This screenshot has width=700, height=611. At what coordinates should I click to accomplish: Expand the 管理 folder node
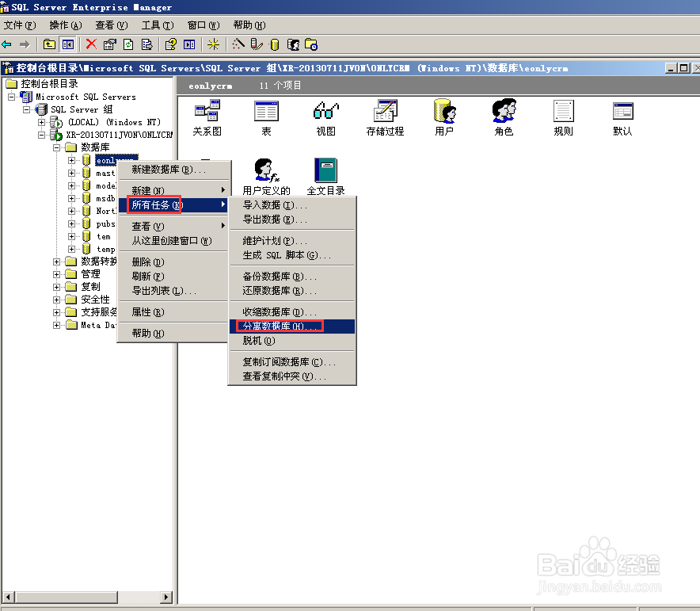click(57, 274)
